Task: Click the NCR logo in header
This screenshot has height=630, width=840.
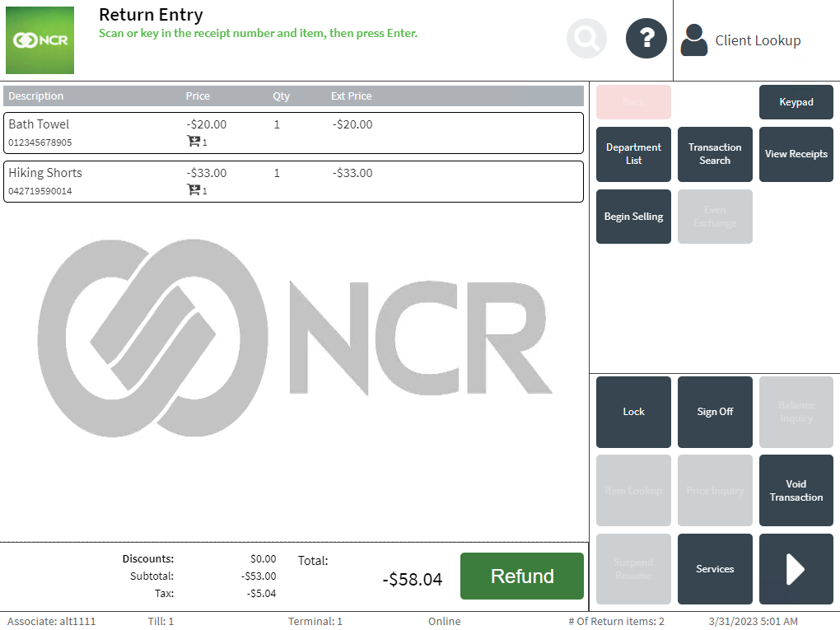Action: click(x=40, y=40)
